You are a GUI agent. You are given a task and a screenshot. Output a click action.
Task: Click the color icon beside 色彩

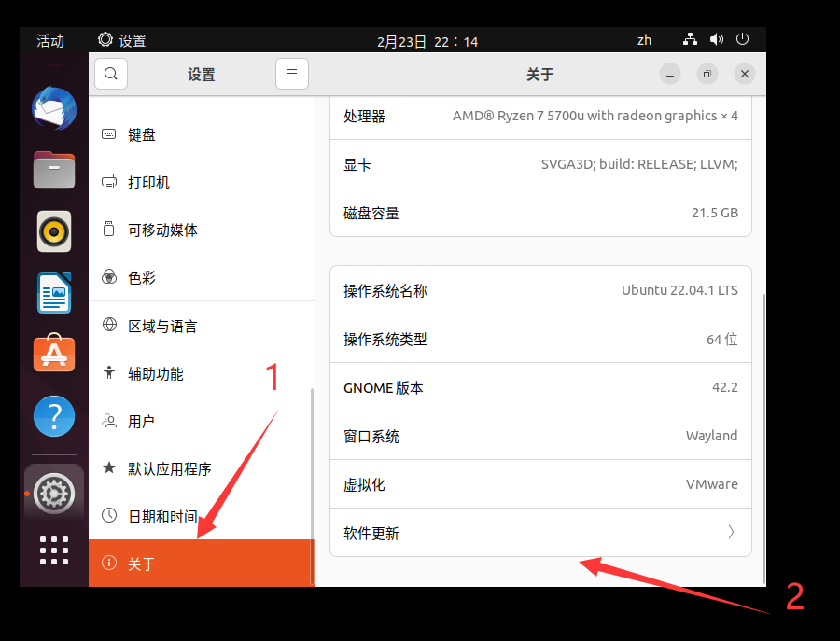coord(109,277)
